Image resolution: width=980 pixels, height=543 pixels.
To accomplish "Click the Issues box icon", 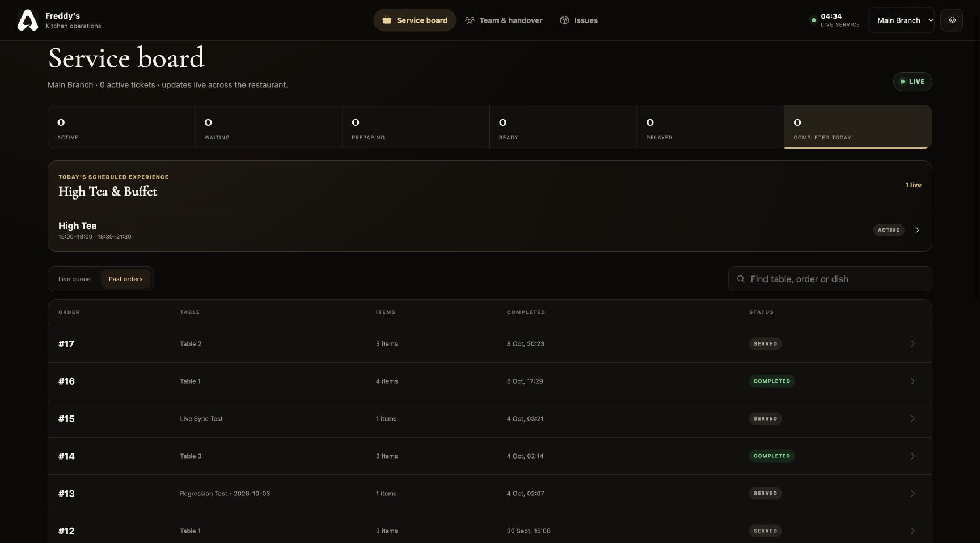I will pos(564,20).
